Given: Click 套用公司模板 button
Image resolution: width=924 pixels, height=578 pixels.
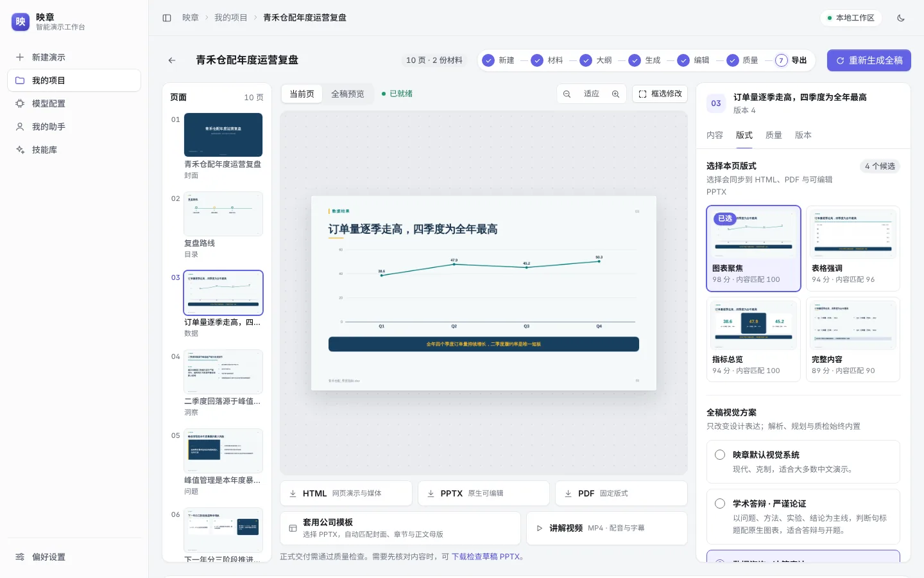Looking at the screenshot, I should [x=400, y=528].
